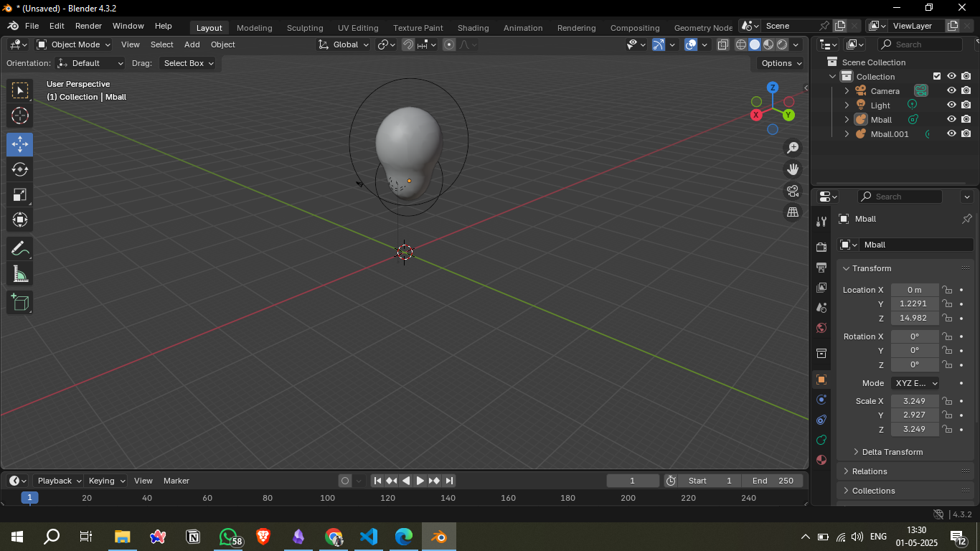The image size is (980, 551).
Task: Open the Marker menu in the timeline
Action: pos(176,481)
